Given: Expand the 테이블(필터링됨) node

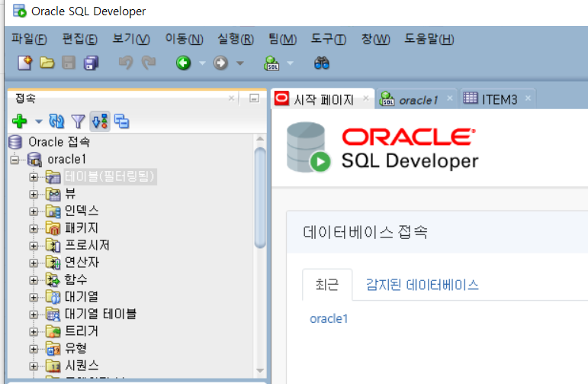Looking at the screenshot, I should (x=34, y=177).
